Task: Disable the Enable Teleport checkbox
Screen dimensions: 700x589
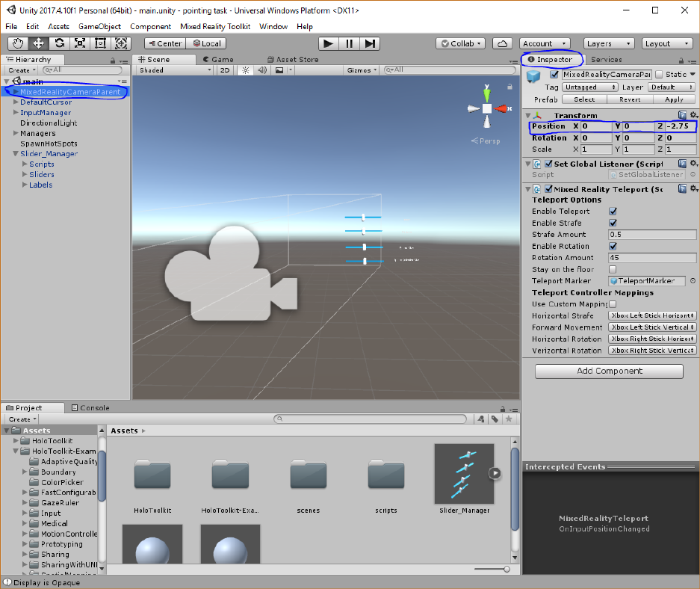Action: 613,212
